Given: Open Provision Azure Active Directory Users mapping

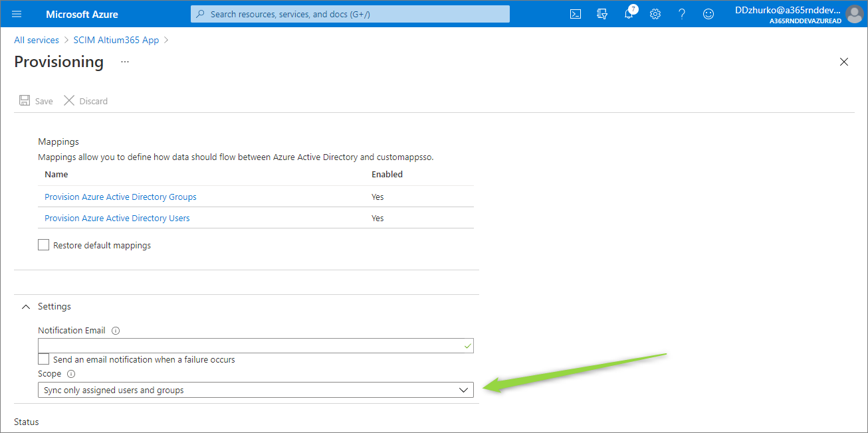Looking at the screenshot, I should pos(117,218).
